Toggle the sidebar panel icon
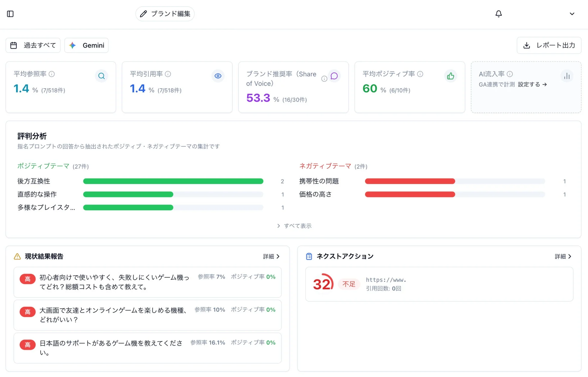Screen dimensions: 588x377 10,14
